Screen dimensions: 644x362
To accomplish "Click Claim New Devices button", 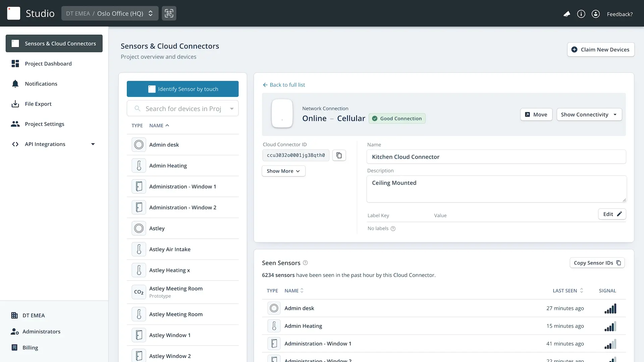I will click(600, 50).
